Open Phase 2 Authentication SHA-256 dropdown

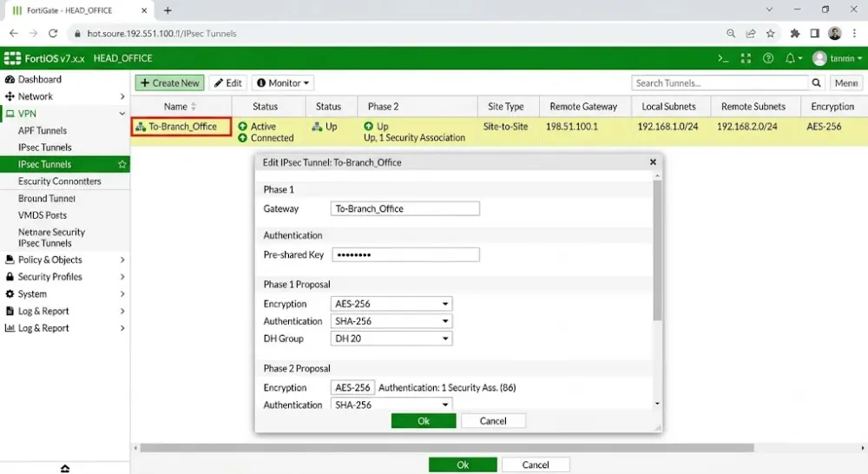point(391,405)
